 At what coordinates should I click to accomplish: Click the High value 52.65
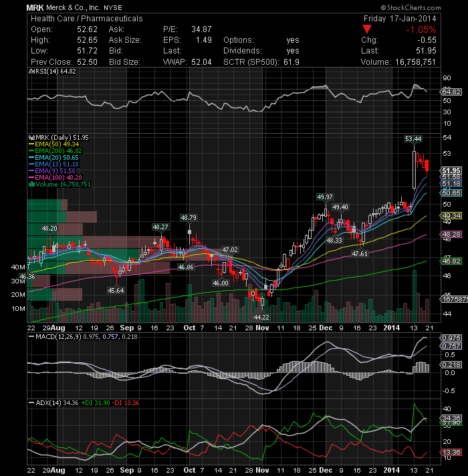tap(87, 40)
